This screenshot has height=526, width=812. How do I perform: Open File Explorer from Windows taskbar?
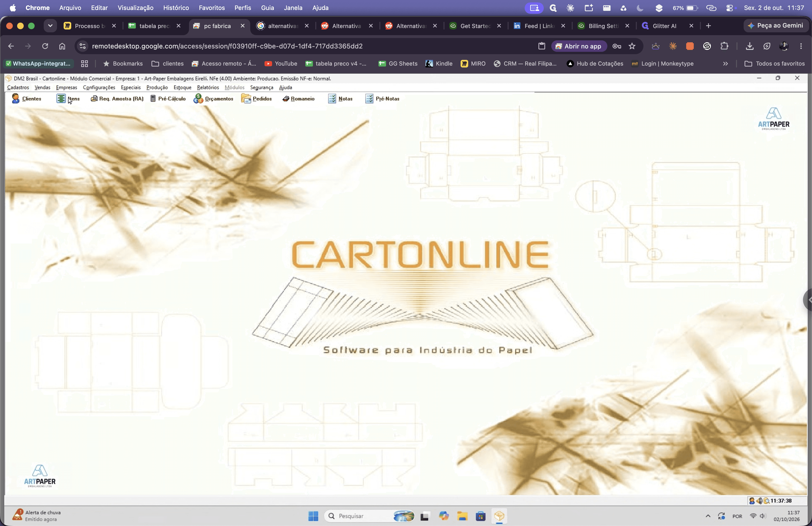tap(462, 516)
